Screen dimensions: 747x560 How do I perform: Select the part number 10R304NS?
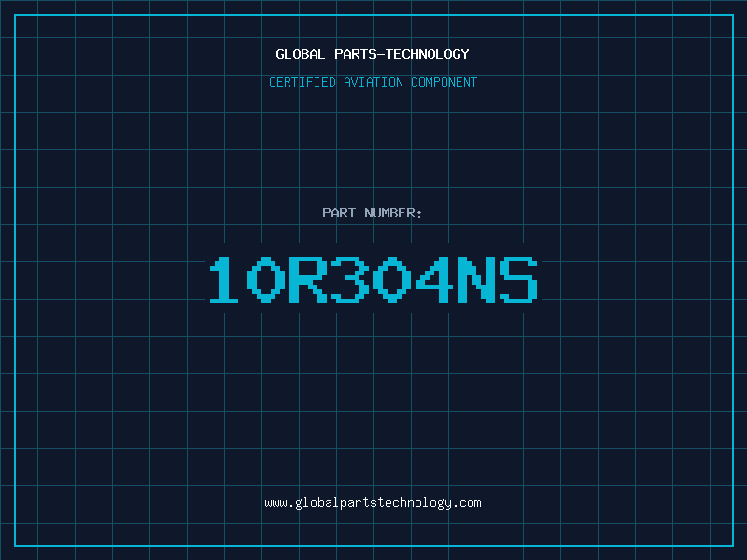pyautogui.click(x=373, y=279)
